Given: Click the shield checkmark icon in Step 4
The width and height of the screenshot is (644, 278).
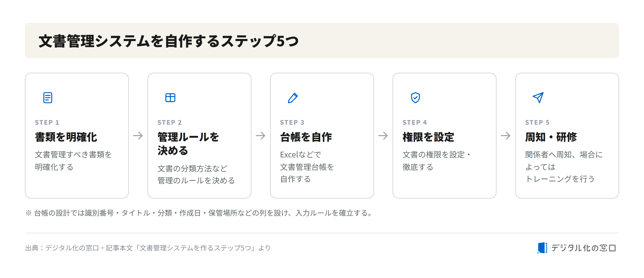Looking at the screenshot, I should [x=415, y=98].
